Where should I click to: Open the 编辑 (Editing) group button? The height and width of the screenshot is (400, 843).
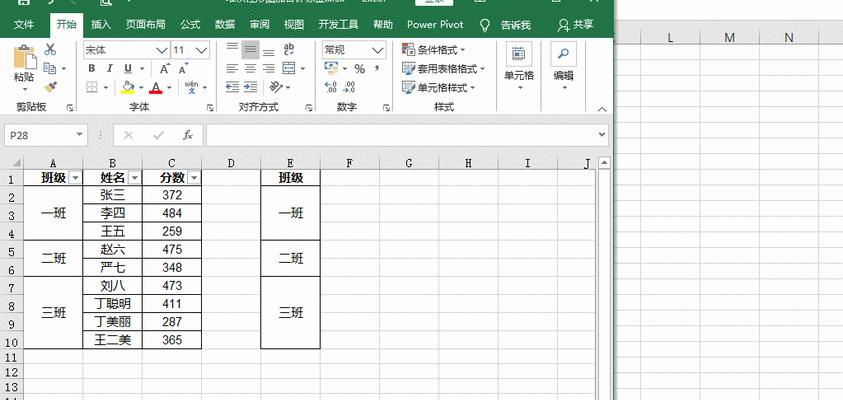(563, 67)
